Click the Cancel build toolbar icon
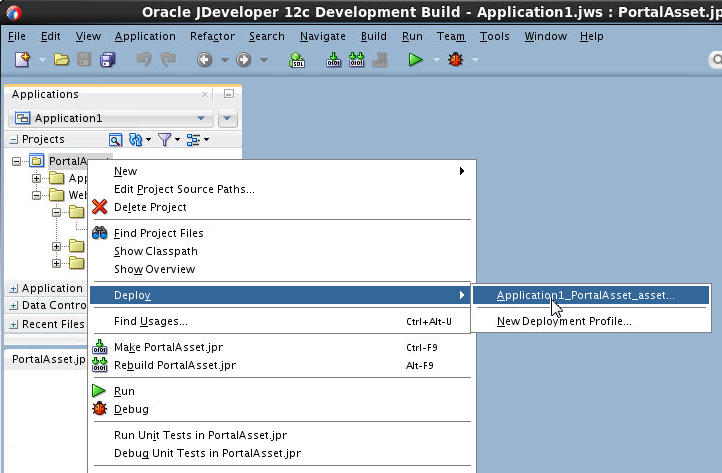 380,60
